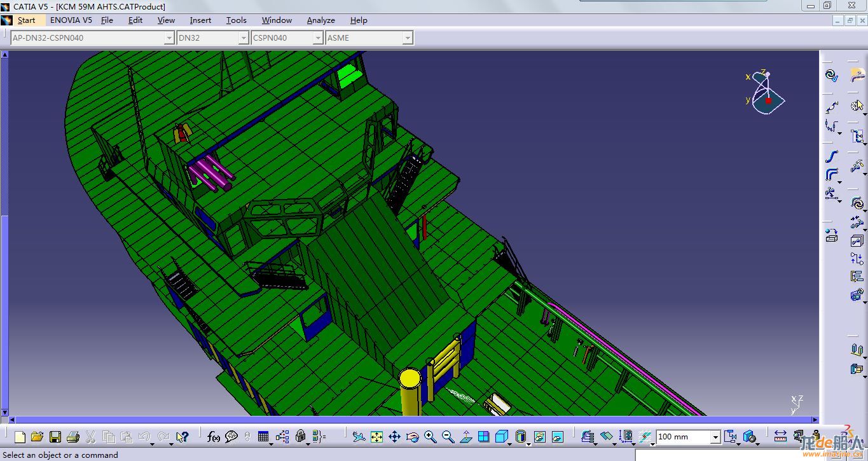Viewport: 868px width, 461px height.
Task: Save the product with the floppy disk icon
Action: 55,437
